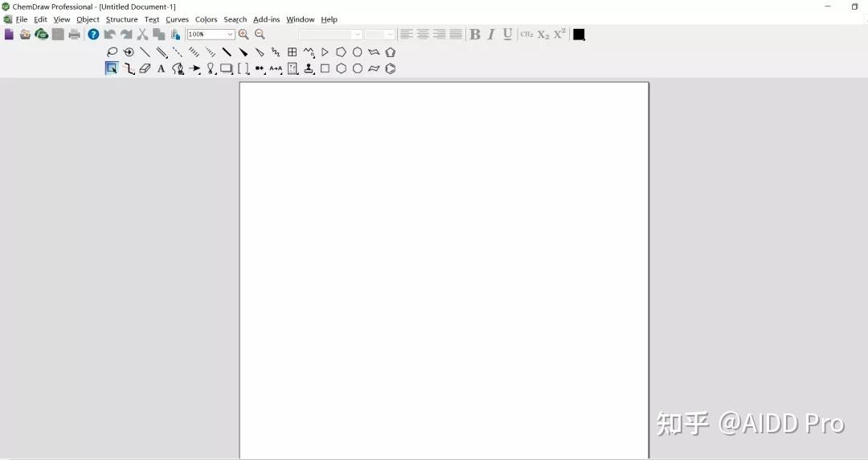
Task: Select the Dashed Bond tool
Action: click(x=178, y=52)
